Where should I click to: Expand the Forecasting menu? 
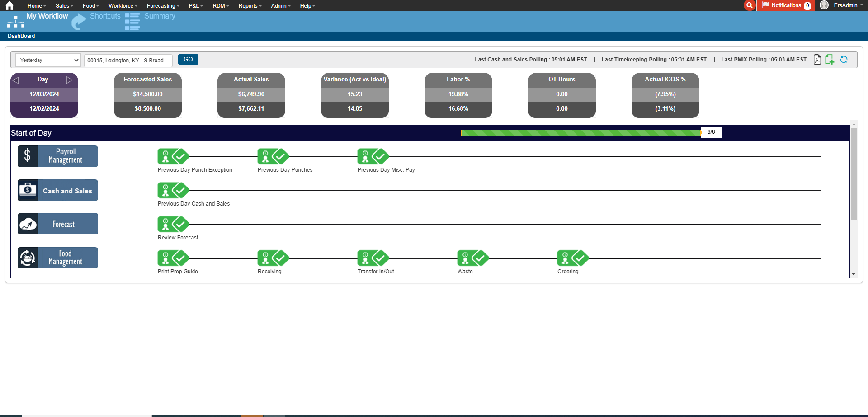(163, 6)
